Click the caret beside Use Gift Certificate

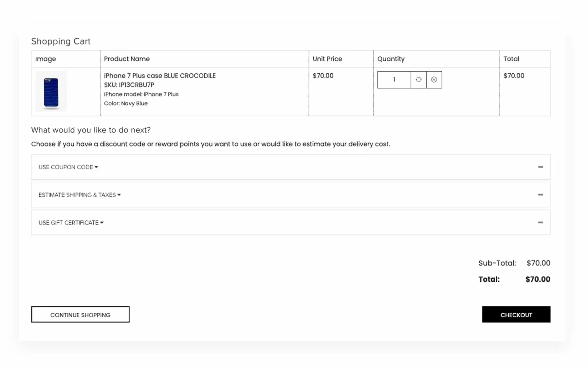point(102,223)
